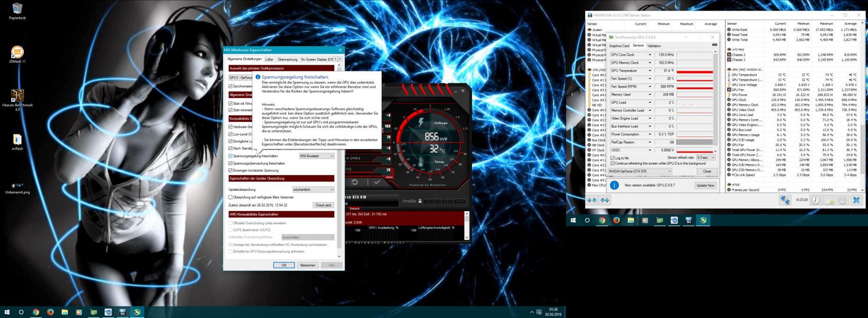The height and width of the screenshot is (318, 868).
Task: Open Fan Speed (RPM) sensor dropdown arrow
Action: 649,87
